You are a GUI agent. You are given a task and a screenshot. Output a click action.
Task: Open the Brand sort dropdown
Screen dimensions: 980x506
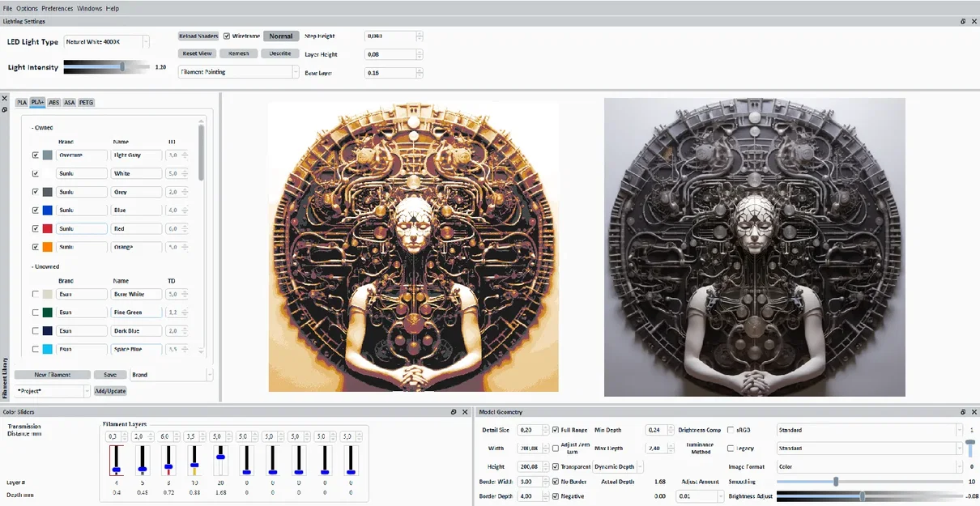point(172,375)
